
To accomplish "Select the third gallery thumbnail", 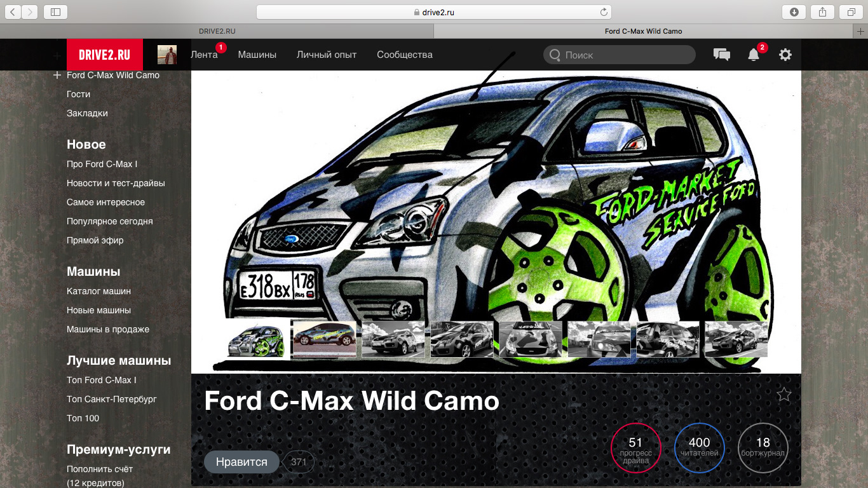I will pos(393,339).
